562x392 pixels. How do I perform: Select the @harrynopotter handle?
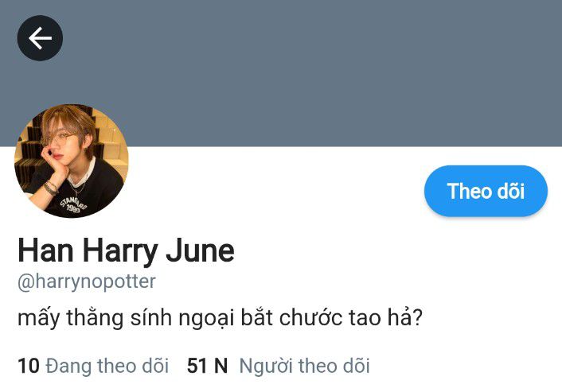point(87,281)
